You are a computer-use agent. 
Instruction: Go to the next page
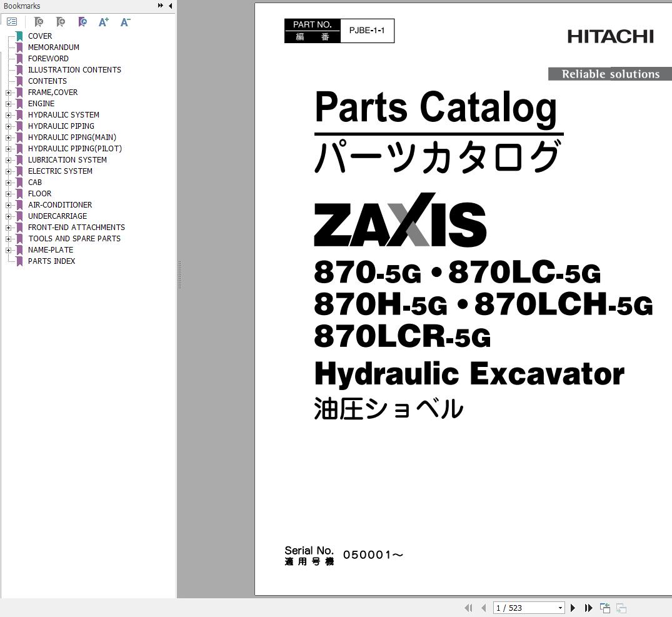click(x=573, y=608)
